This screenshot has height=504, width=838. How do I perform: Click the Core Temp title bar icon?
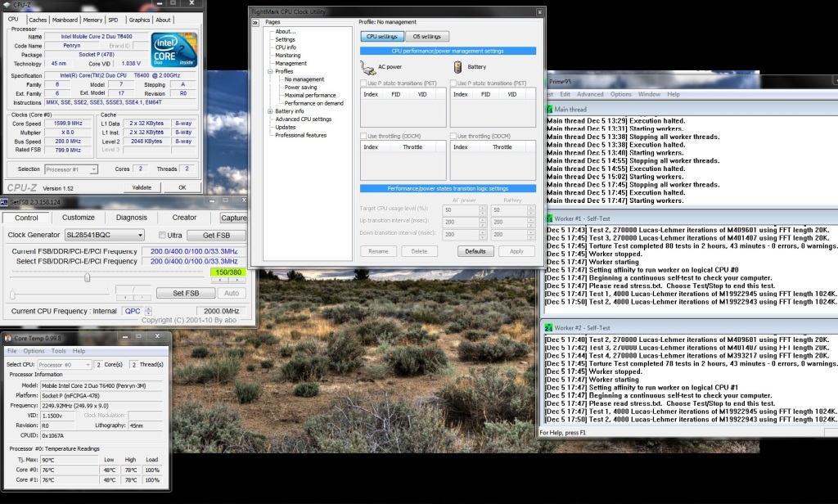tap(8, 338)
